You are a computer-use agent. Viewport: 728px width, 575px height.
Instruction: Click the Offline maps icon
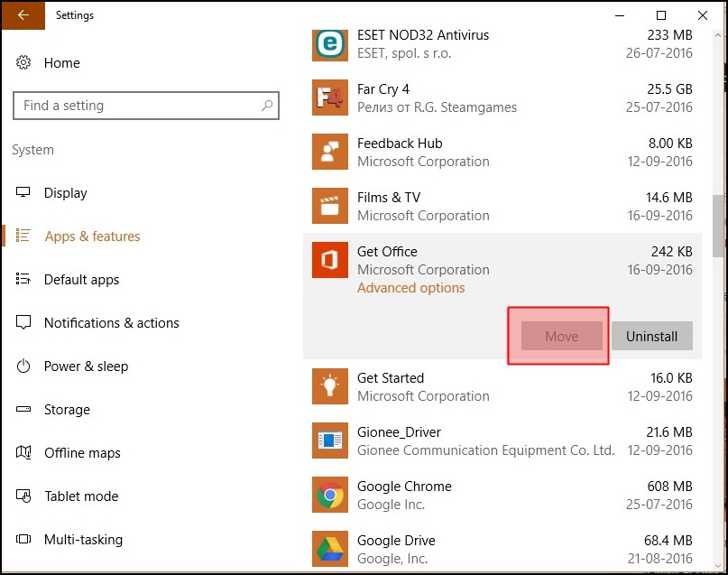click(23, 452)
